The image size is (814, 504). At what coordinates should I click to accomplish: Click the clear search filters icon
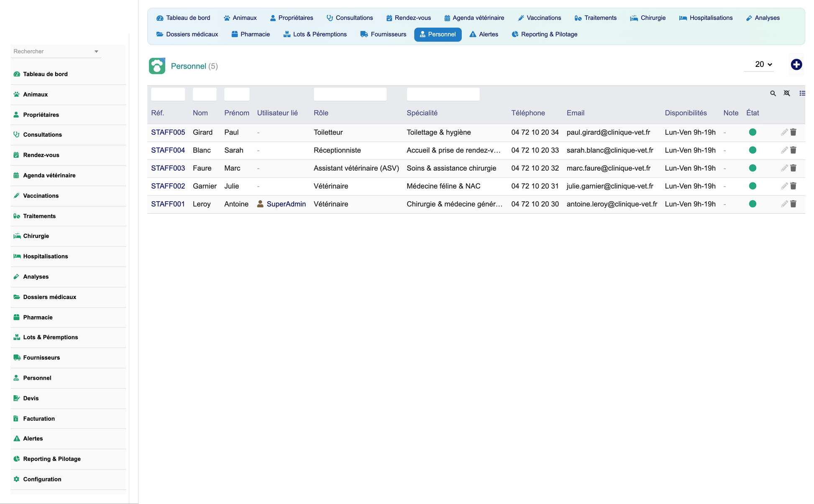point(787,93)
